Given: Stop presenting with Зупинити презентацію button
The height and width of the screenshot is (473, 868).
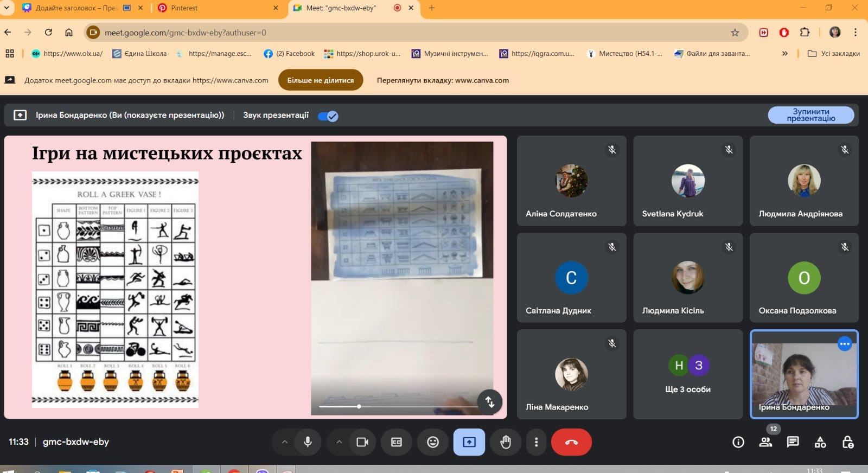Looking at the screenshot, I should [x=811, y=115].
